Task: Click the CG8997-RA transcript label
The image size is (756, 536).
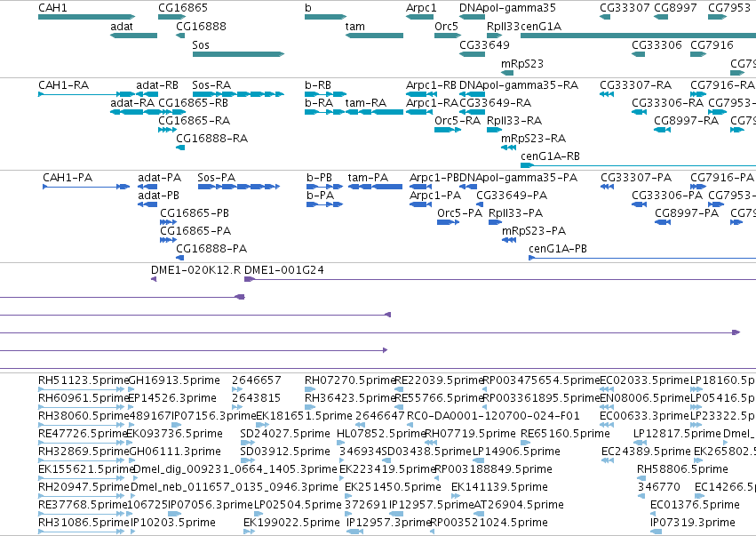Action: click(686, 121)
